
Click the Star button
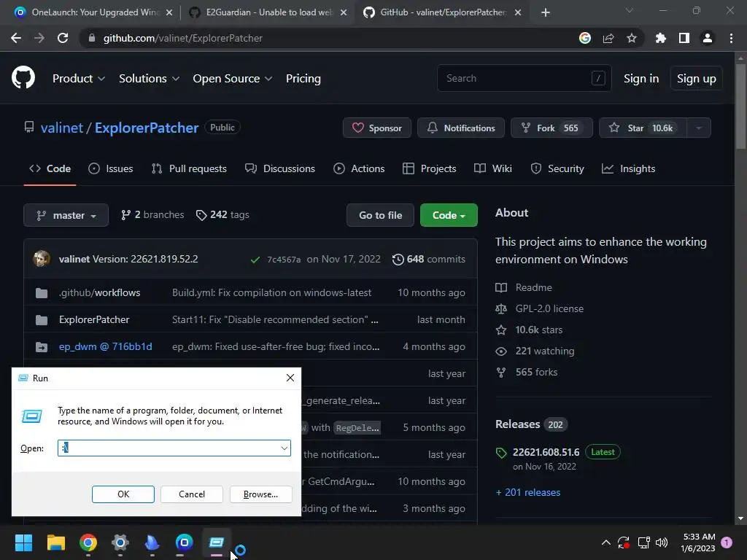point(643,128)
